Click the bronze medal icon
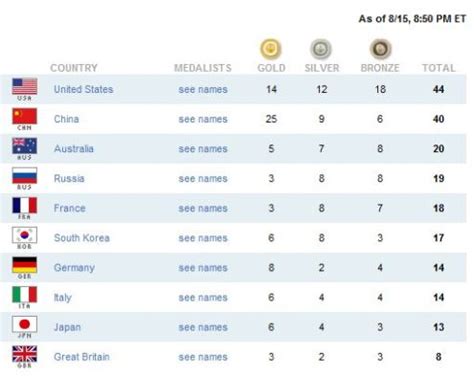Image resolution: width=474 pixels, height=378 pixels. (380, 49)
